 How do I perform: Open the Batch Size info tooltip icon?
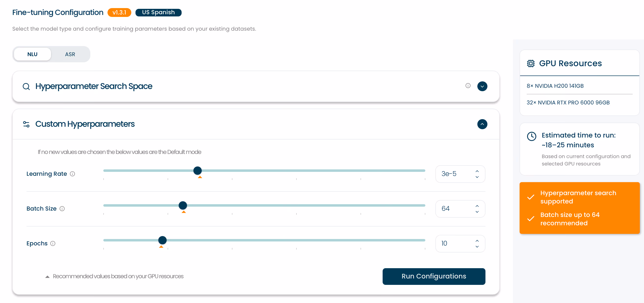pos(62,208)
